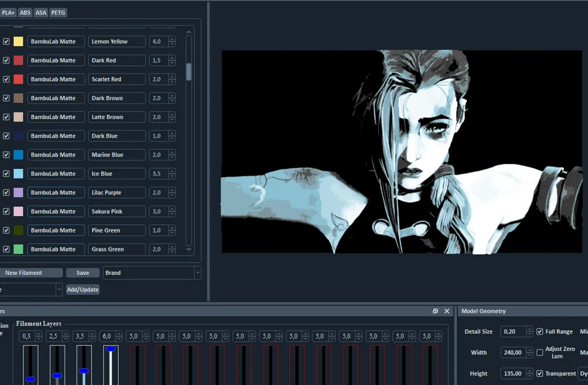
Task: Toggle the Transparent checkbox
Action: point(540,373)
